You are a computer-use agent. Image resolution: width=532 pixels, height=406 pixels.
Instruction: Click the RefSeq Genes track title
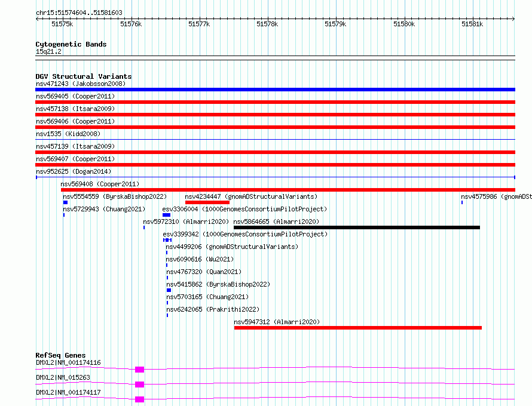[60, 355]
